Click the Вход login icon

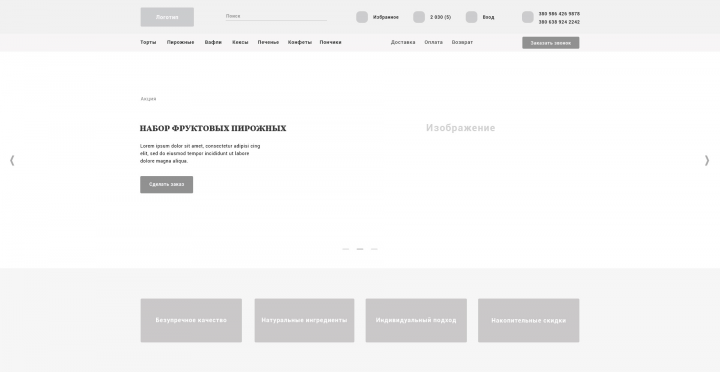[471, 17]
